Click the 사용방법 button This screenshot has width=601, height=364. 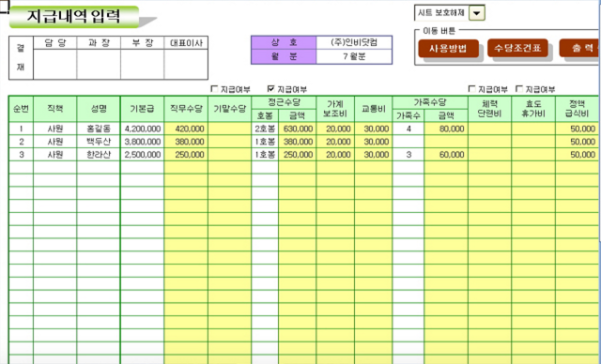coord(448,49)
